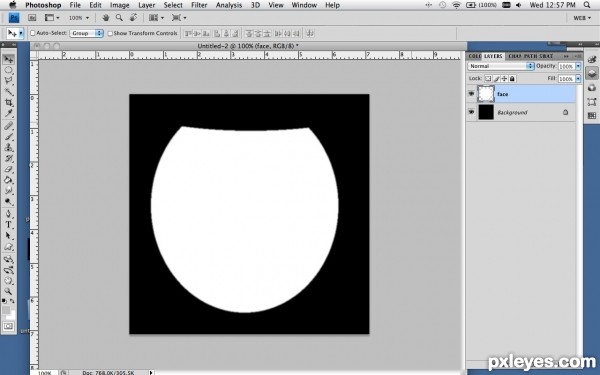Open Spotlight search in menu bar

click(x=587, y=5)
